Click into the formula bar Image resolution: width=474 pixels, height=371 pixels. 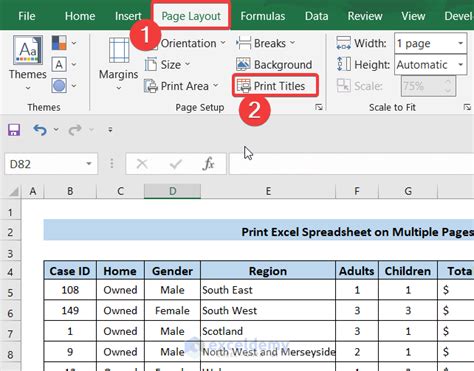tap(351, 164)
